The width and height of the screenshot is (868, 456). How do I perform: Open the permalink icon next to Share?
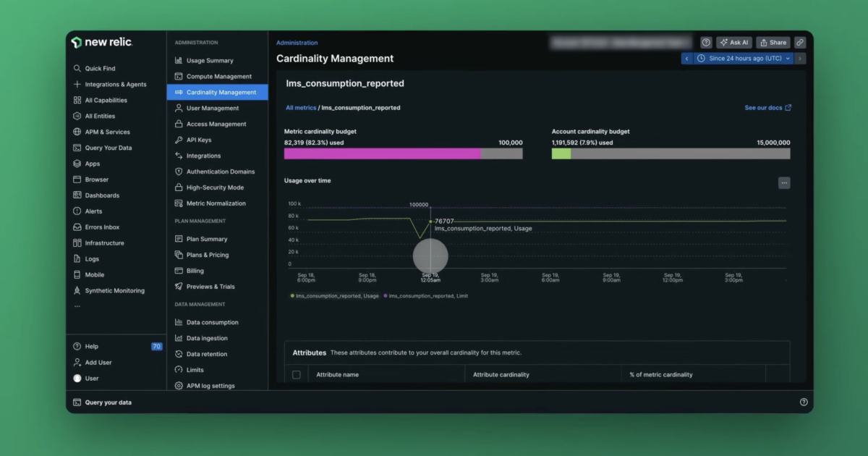800,42
